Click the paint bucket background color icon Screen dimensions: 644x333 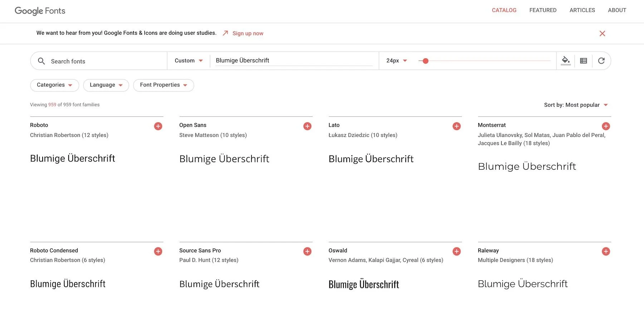pos(566,61)
